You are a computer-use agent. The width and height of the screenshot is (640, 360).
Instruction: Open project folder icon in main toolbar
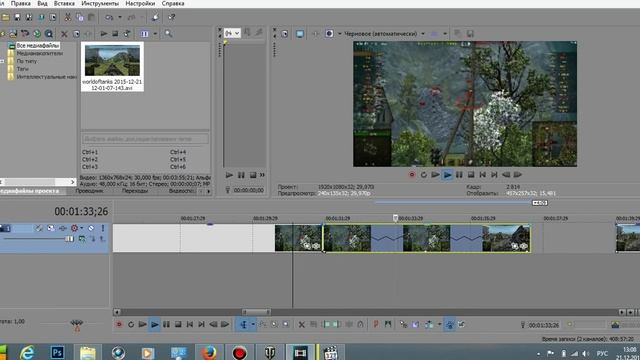pyautogui.click(x=5, y=18)
